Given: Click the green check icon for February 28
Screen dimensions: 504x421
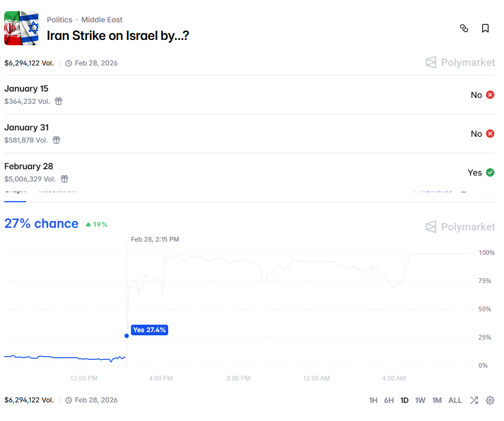Looking at the screenshot, I should [x=490, y=172].
